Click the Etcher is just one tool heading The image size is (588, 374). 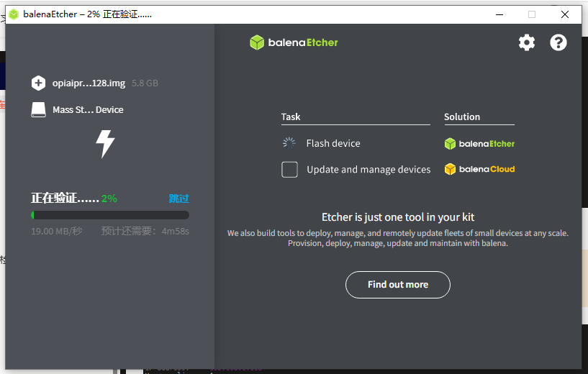click(398, 217)
